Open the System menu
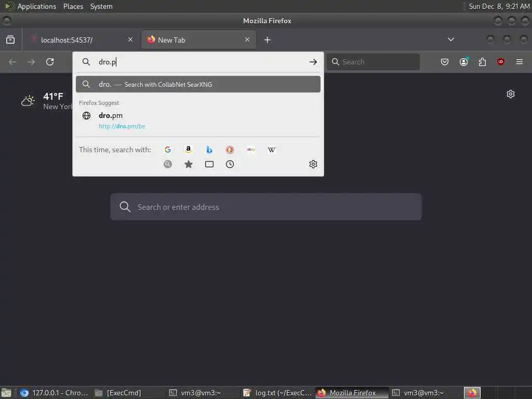The height and width of the screenshot is (399, 532). tap(101, 6)
